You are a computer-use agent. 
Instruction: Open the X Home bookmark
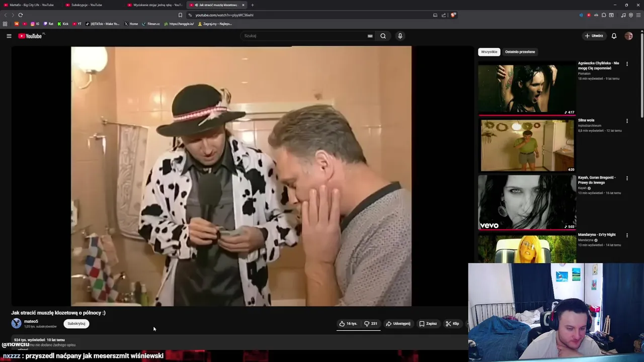point(131,24)
